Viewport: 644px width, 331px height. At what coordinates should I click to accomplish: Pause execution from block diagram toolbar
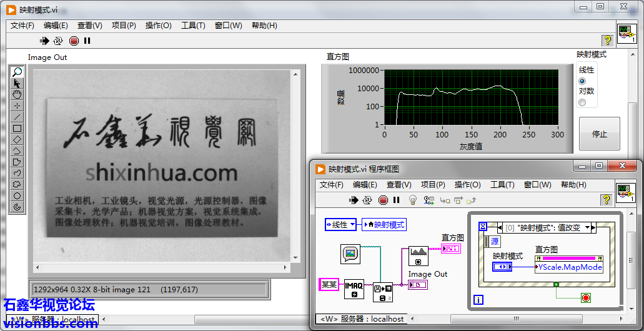(397, 200)
